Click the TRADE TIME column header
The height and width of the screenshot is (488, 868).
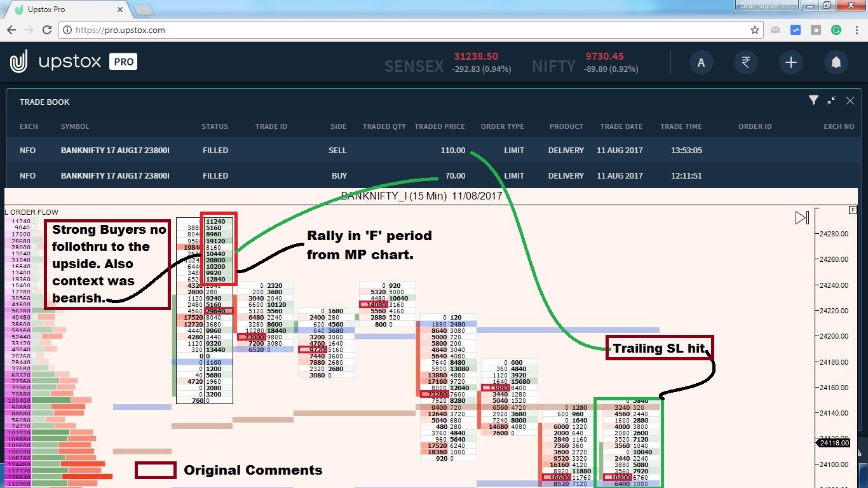coord(681,126)
